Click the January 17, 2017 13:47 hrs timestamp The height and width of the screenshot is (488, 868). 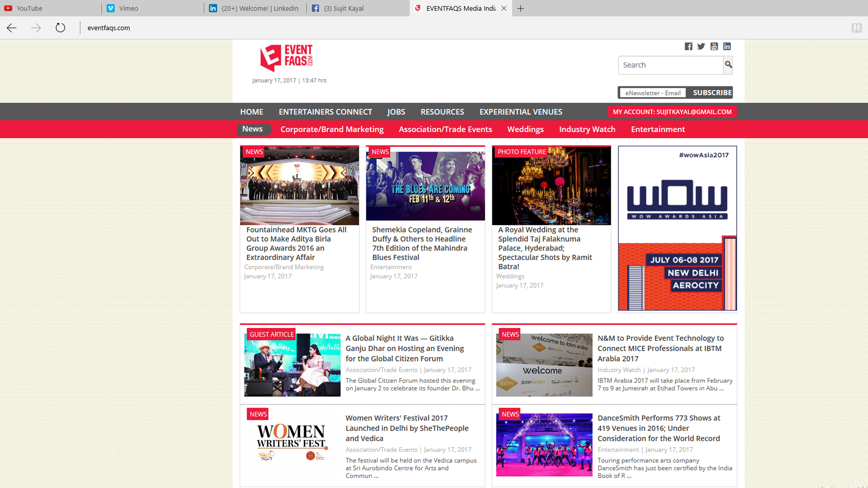click(x=289, y=80)
